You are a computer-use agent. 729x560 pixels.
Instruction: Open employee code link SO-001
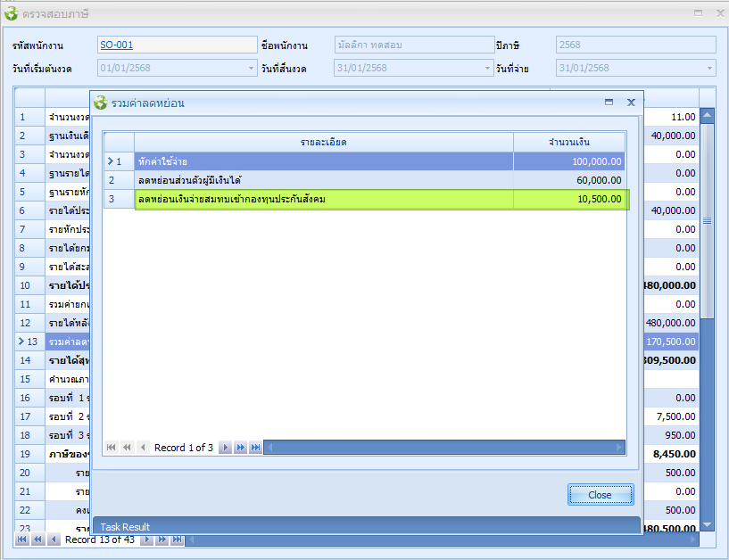click(x=116, y=45)
